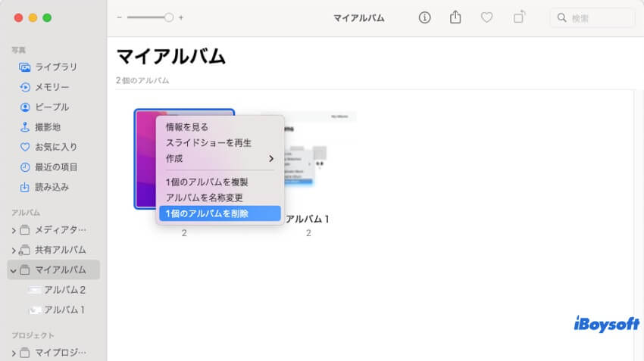Click the マイプロジェクト folder icon
The image size is (644, 361).
[25, 353]
